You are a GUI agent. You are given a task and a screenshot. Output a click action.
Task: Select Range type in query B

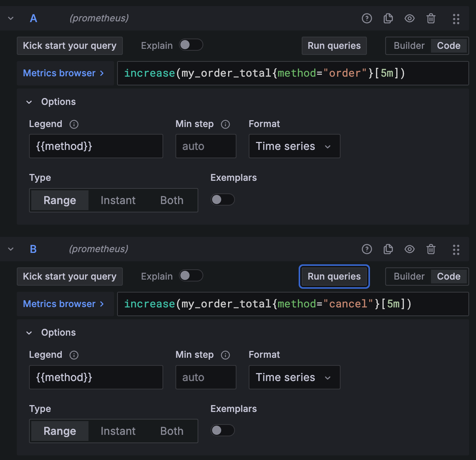click(x=60, y=431)
